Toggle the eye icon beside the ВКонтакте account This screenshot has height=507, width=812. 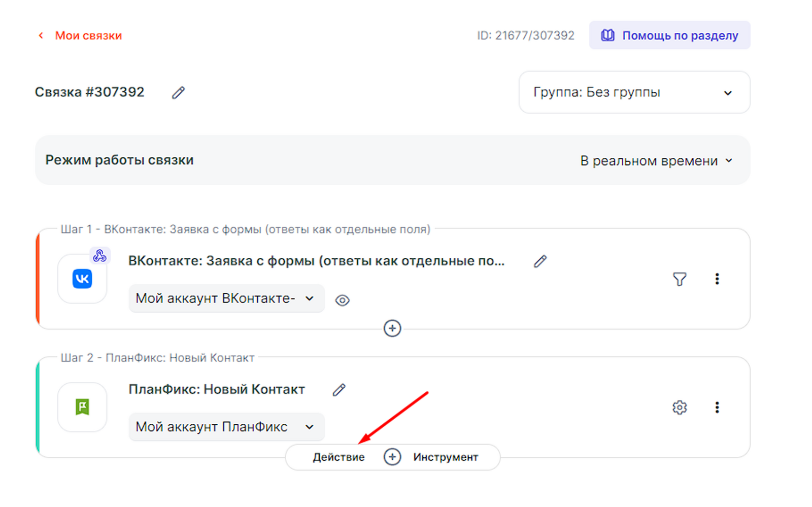click(x=343, y=300)
